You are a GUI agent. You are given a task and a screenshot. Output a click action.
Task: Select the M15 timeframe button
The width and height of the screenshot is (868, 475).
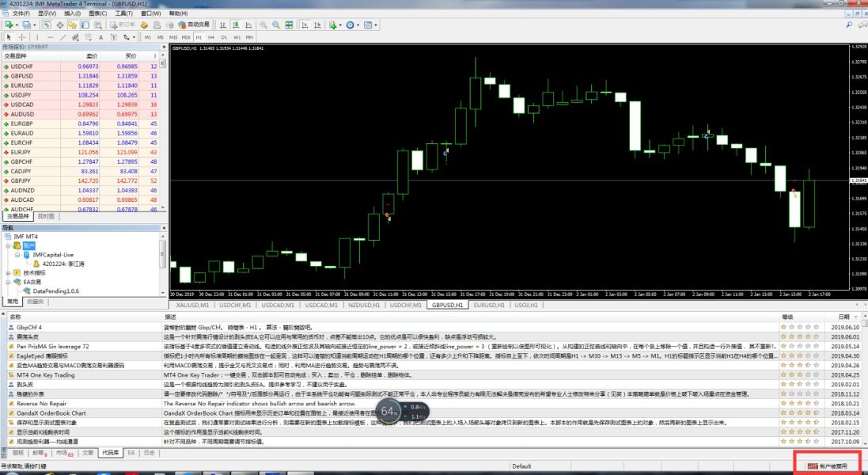click(173, 37)
